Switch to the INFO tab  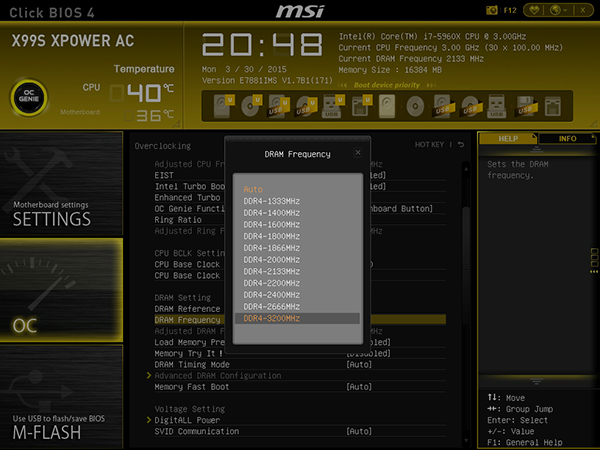click(x=567, y=139)
